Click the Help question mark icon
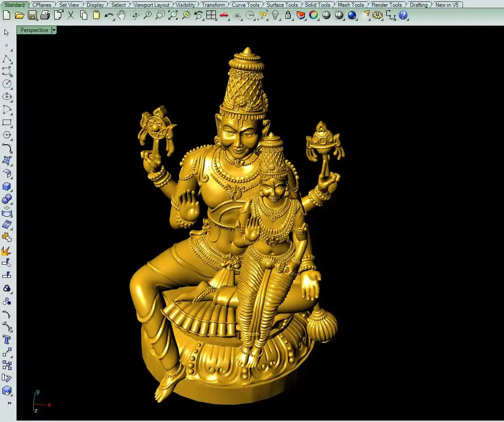 (x=403, y=15)
